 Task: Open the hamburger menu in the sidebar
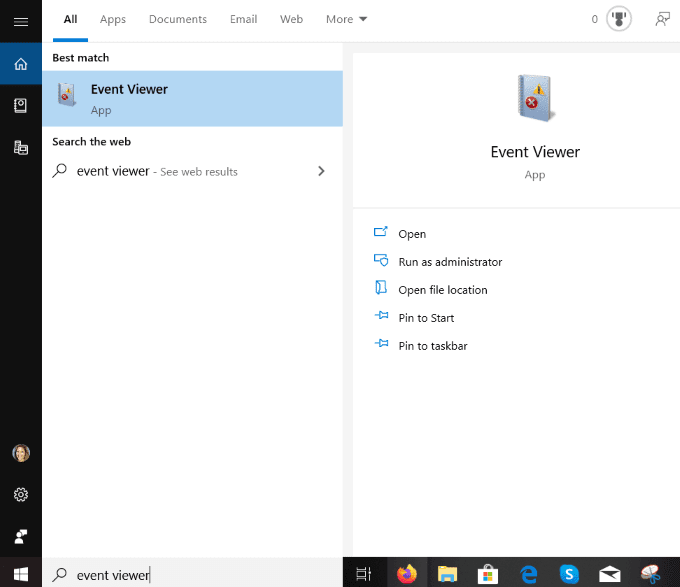[x=20, y=20]
